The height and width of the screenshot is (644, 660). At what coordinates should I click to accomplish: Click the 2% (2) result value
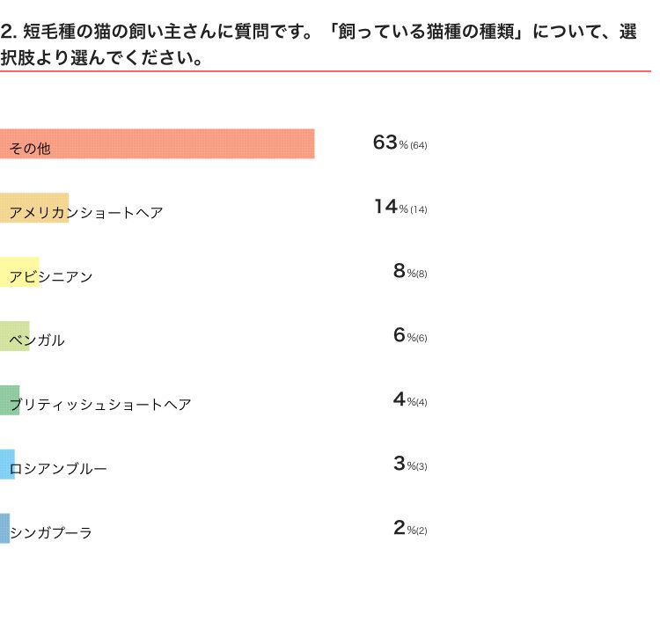tap(409, 529)
